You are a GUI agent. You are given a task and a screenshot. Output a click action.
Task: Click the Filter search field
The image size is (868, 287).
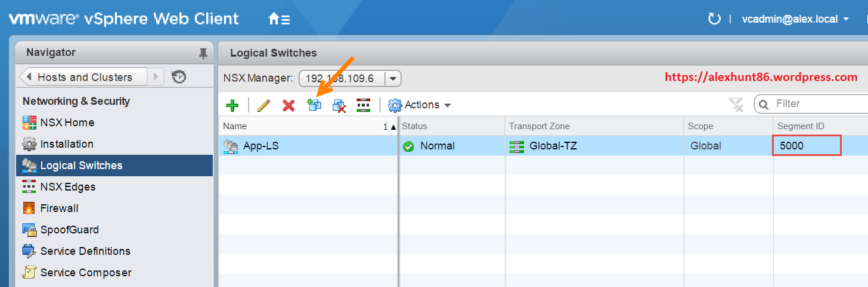tap(820, 104)
